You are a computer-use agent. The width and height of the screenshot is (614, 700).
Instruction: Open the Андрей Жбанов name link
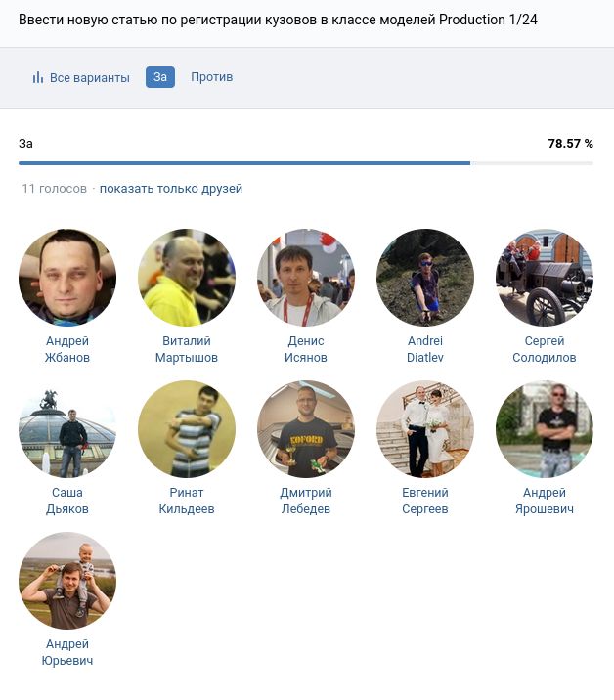pyautogui.click(x=67, y=349)
